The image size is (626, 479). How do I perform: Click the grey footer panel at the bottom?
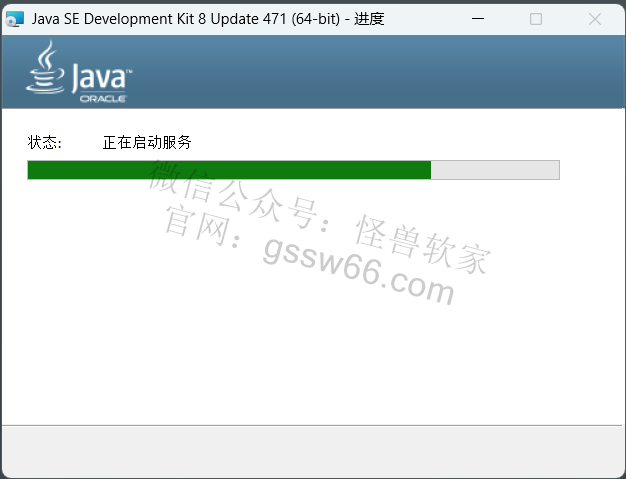(313, 451)
